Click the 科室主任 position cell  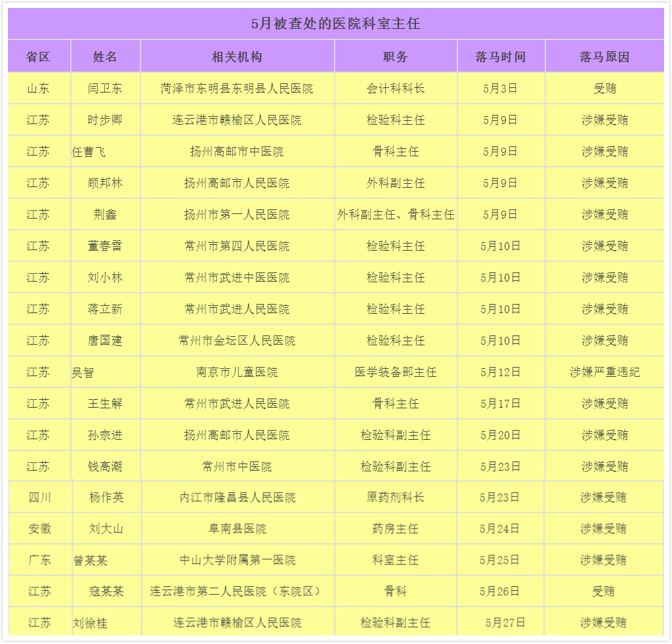pyautogui.click(x=395, y=560)
